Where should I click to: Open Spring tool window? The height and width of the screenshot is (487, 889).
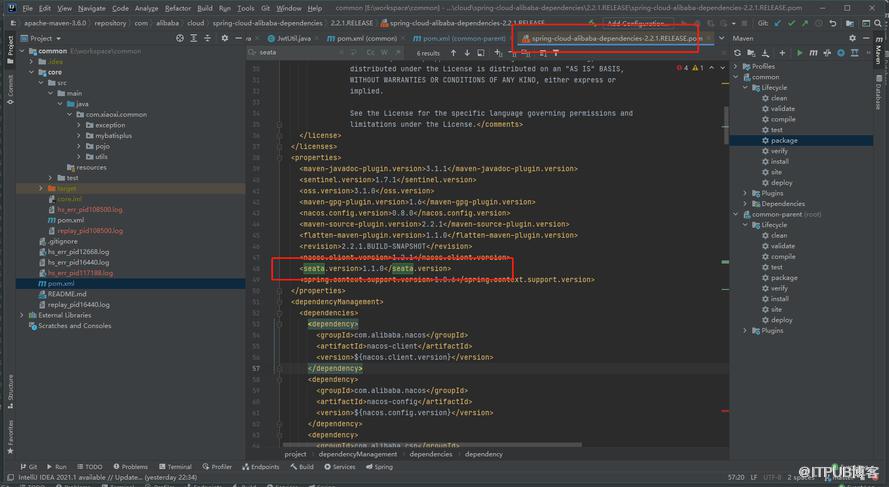[379, 467]
